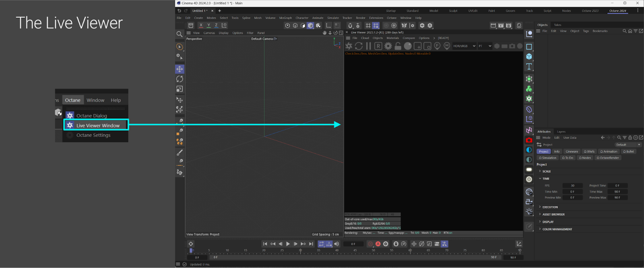Click the Cineware attribute button
Viewport: 644px width, 268px height.
(572, 152)
